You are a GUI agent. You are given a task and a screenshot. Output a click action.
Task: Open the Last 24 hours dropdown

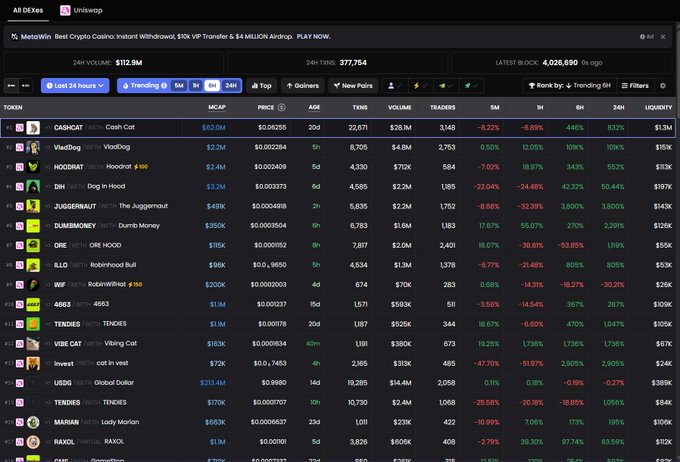(x=75, y=85)
